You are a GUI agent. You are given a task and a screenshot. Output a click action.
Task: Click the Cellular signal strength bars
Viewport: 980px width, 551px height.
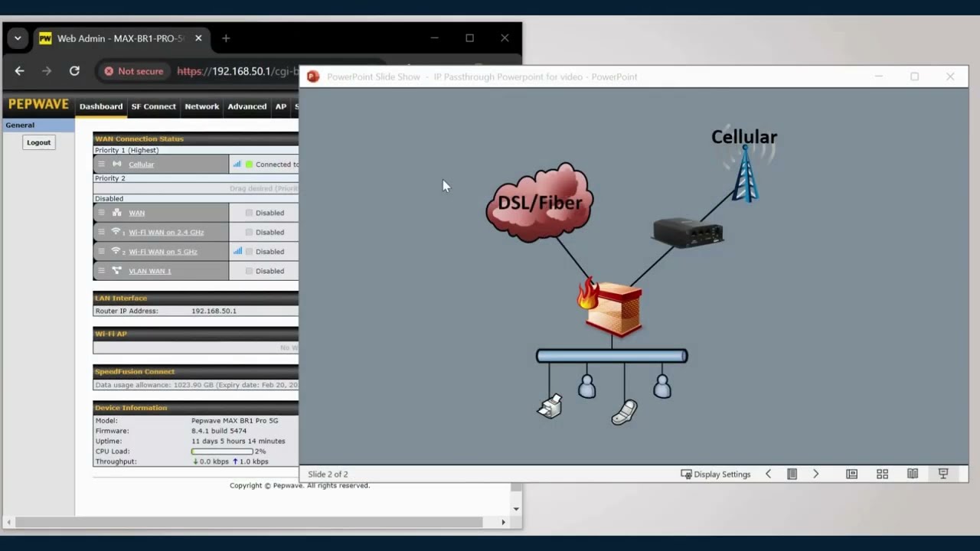tap(237, 164)
